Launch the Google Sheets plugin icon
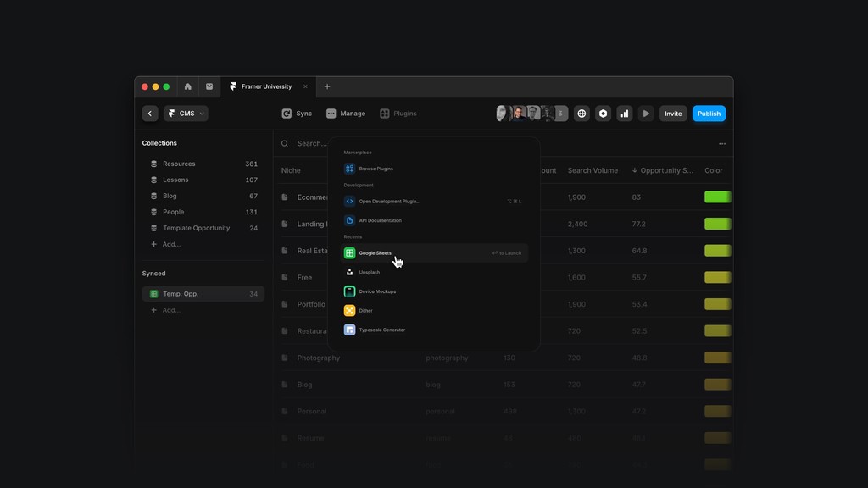 coord(349,252)
